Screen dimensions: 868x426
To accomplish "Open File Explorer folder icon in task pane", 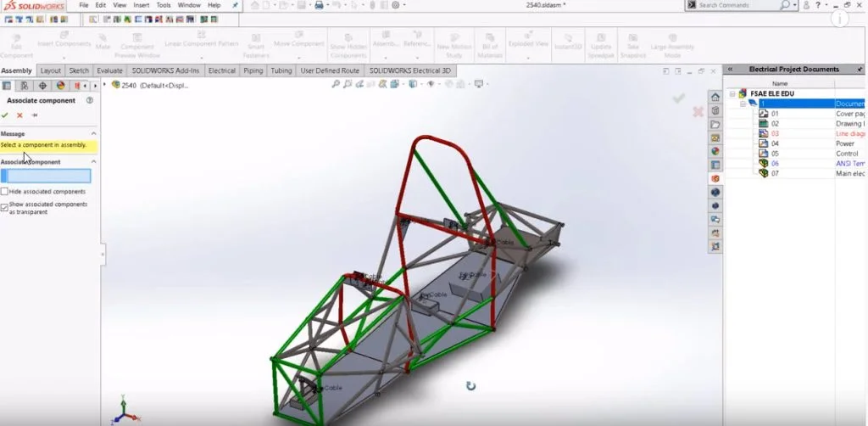I will tap(715, 124).
